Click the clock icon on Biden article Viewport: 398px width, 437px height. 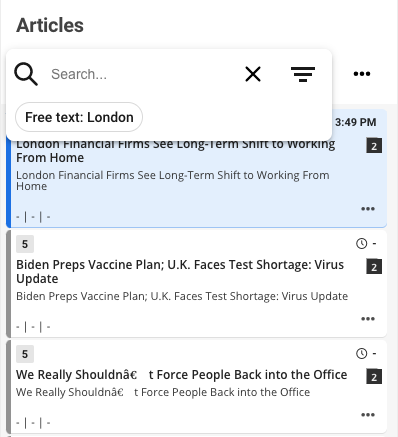point(361,244)
